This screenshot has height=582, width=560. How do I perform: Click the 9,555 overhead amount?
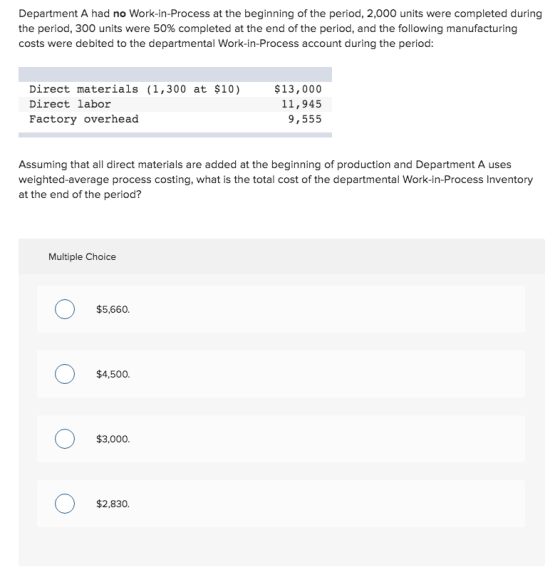[305, 119]
